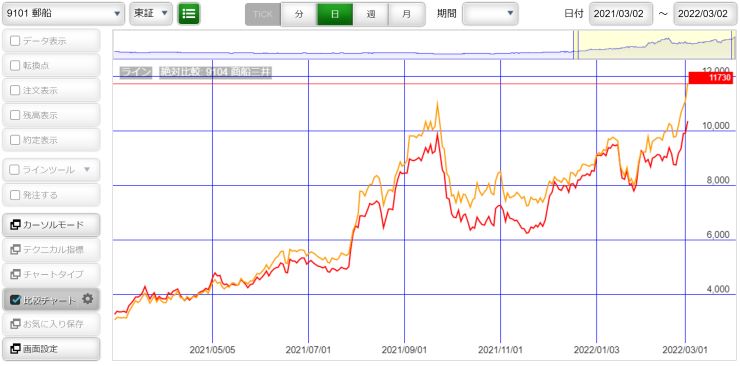Expand the 期間 period dropdown
740x366 pixels.
click(490, 14)
